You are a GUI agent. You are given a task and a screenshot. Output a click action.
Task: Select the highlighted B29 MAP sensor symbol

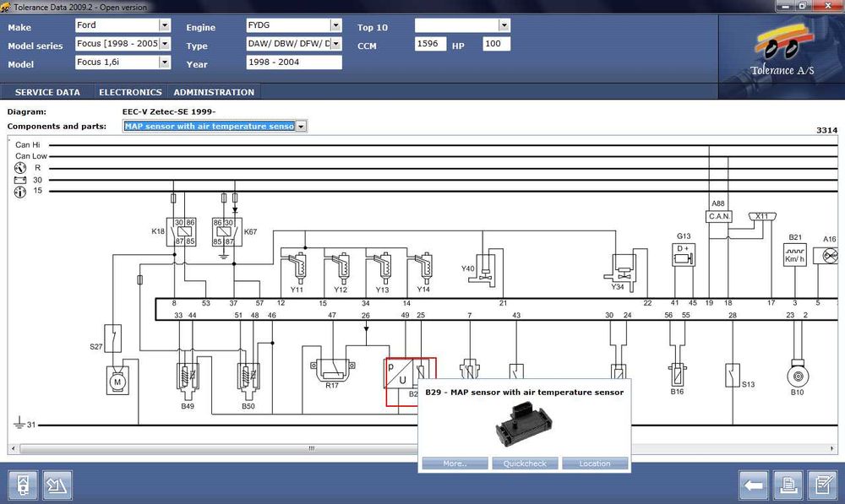click(x=410, y=382)
